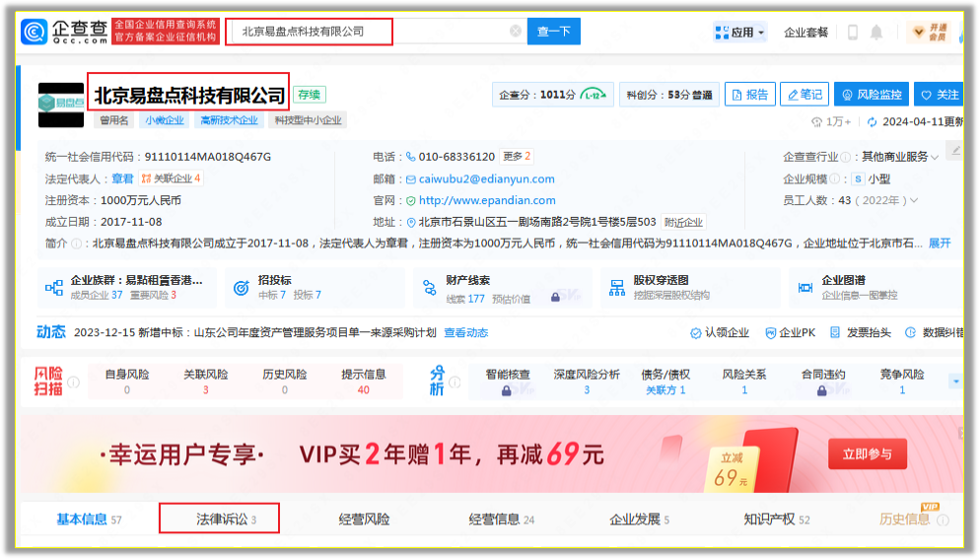Screen dimensions: 980x560
Task: Click the refresh icon beside 2024-04-11更新
Action: point(872,122)
